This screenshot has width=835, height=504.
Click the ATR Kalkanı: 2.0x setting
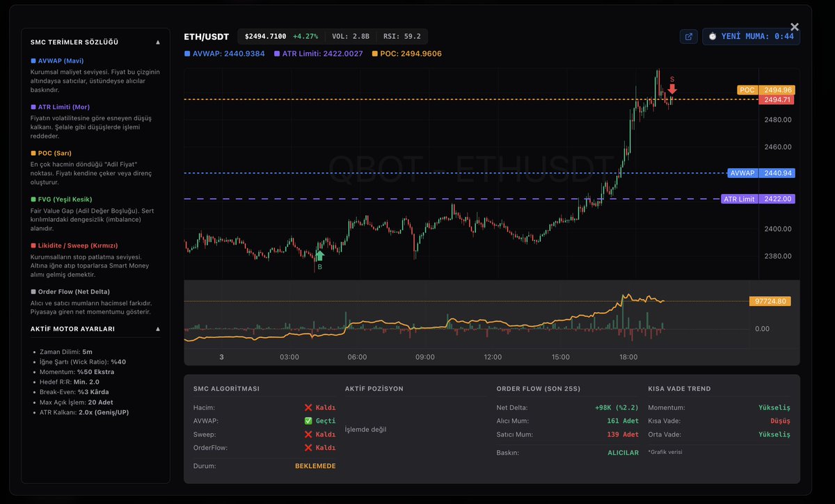(x=84, y=412)
